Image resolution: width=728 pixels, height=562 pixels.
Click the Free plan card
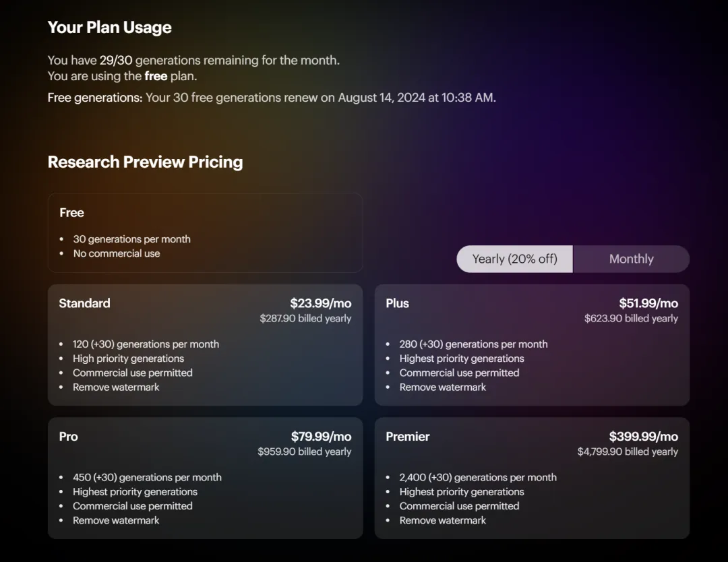(205, 232)
